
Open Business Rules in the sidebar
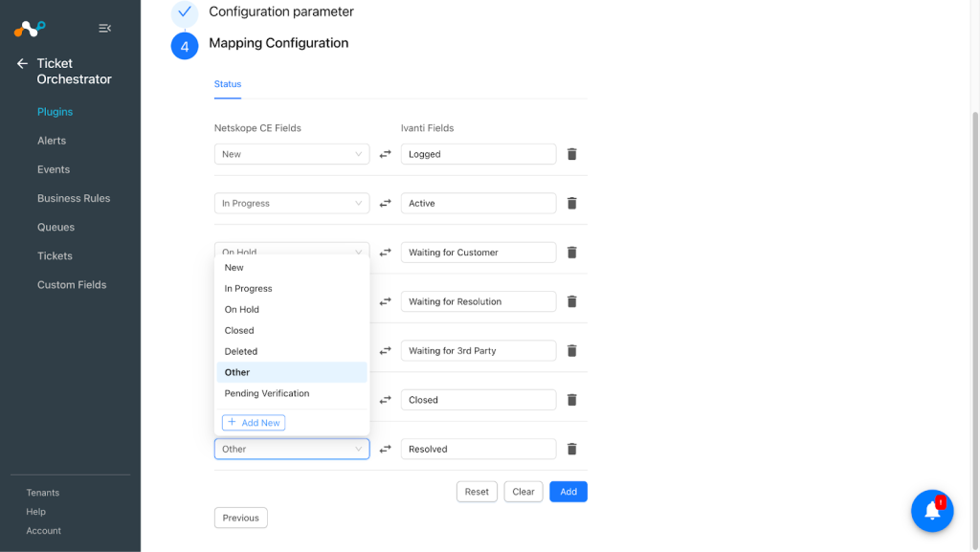coord(74,198)
